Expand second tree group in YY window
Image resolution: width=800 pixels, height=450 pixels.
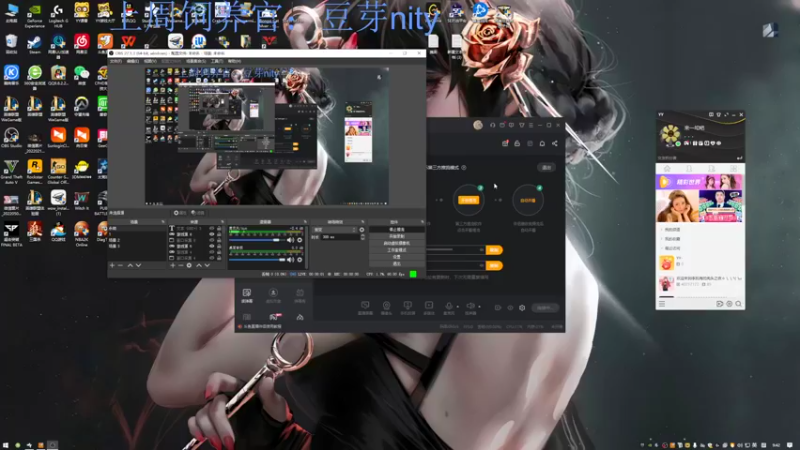click(x=662, y=239)
